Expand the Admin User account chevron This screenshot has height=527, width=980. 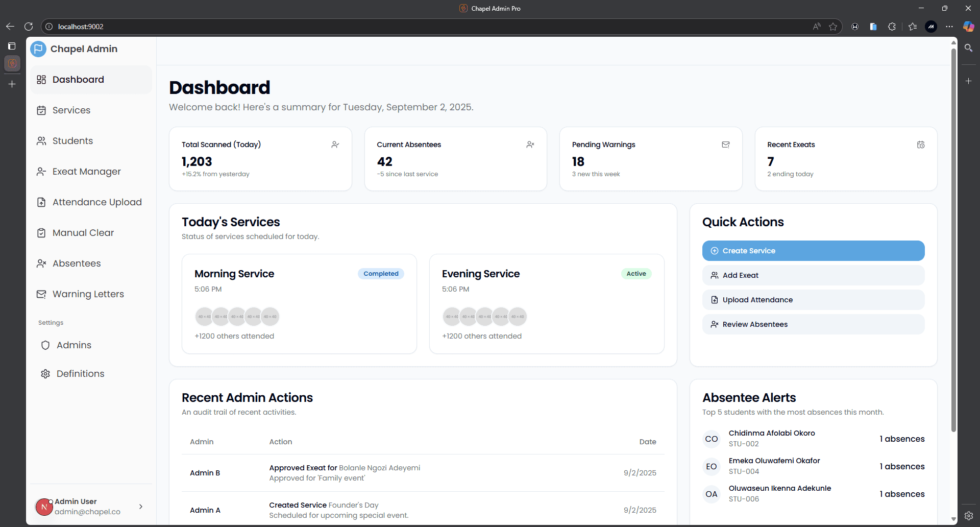click(141, 507)
